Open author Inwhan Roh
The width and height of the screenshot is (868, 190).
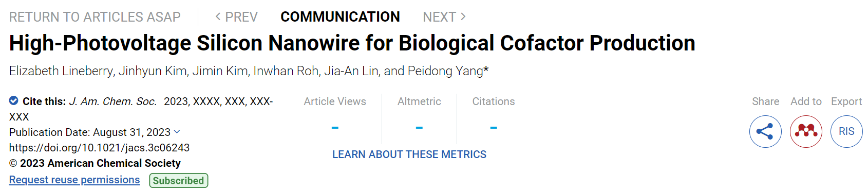286,71
